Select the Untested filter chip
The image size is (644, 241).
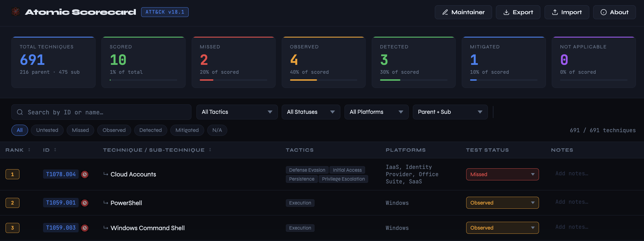[47, 130]
